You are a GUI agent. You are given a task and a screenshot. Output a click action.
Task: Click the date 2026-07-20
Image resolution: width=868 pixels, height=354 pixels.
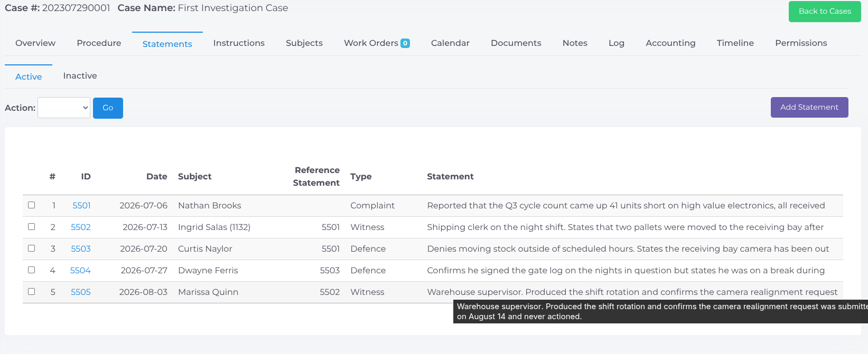pos(144,248)
